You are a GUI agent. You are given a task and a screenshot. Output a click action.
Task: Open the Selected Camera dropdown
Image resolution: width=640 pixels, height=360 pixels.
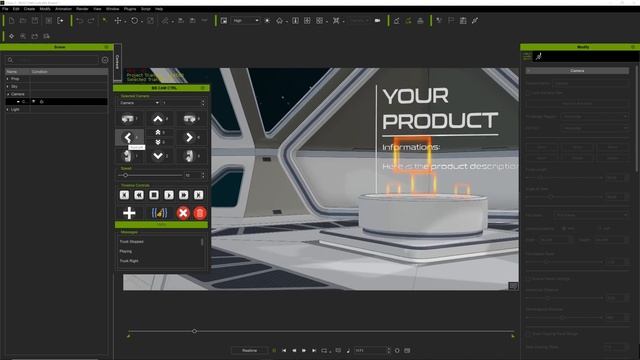pos(139,103)
